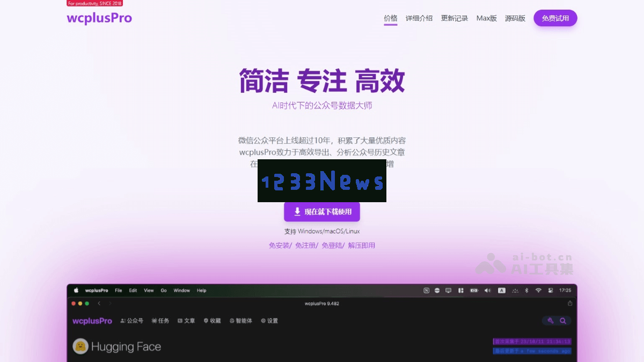The height and width of the screenshot is (362, 644).
Task: Open the Go menu
Action: (164, 291)
